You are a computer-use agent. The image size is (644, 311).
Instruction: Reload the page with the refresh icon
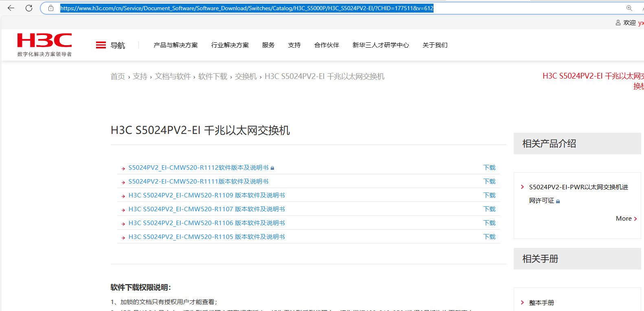click(29, 8)
